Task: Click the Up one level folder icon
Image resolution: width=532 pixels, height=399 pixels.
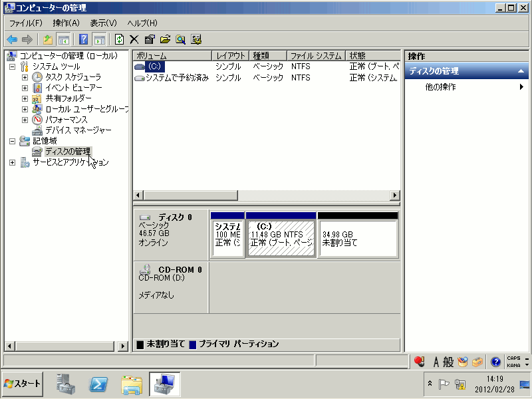Action: coord(48,40)
